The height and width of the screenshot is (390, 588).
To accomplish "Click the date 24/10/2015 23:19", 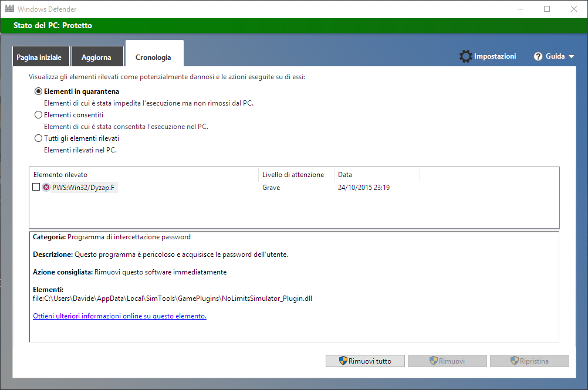I will (x=364, y=188).
